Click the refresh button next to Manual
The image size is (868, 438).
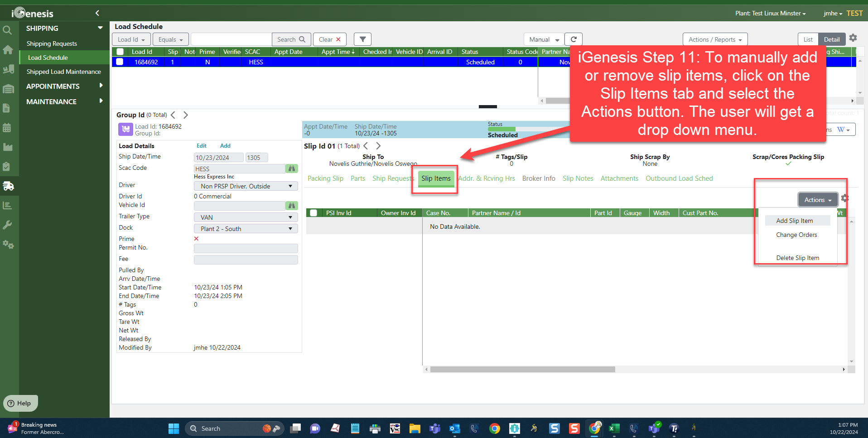coord(574,39)
